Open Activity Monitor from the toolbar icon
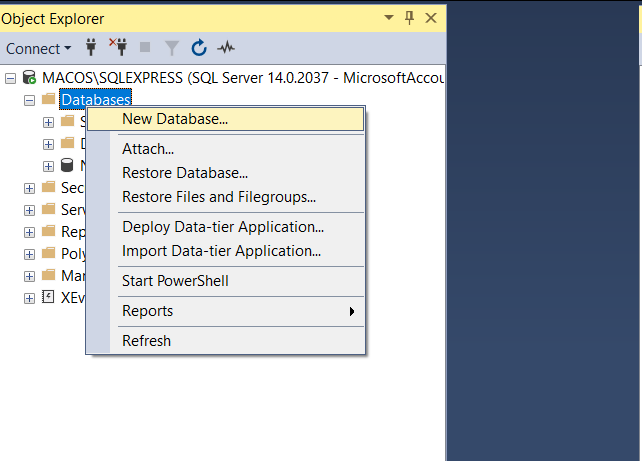Image resolution: width=642 pixels, height=461 pixels. tap(226, 48)
